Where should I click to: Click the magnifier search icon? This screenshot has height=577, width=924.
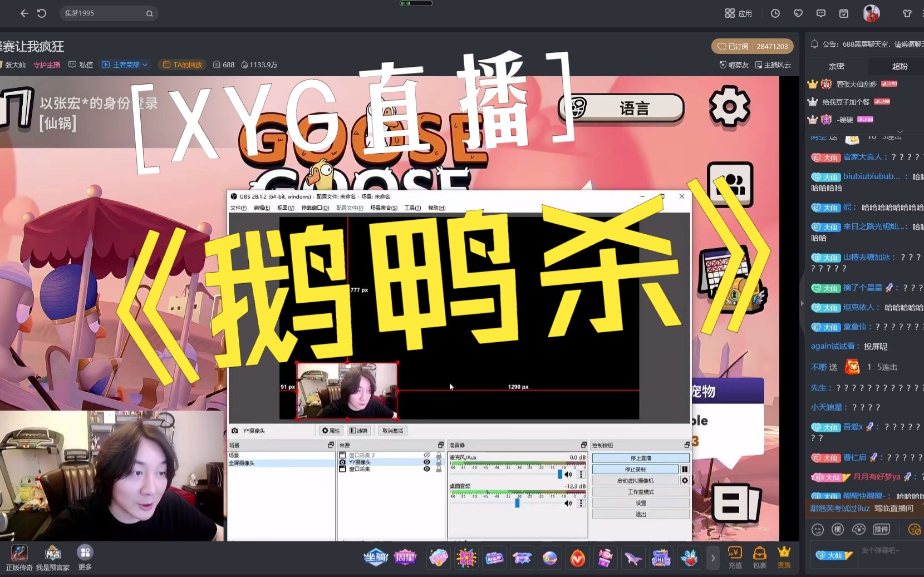149,13
